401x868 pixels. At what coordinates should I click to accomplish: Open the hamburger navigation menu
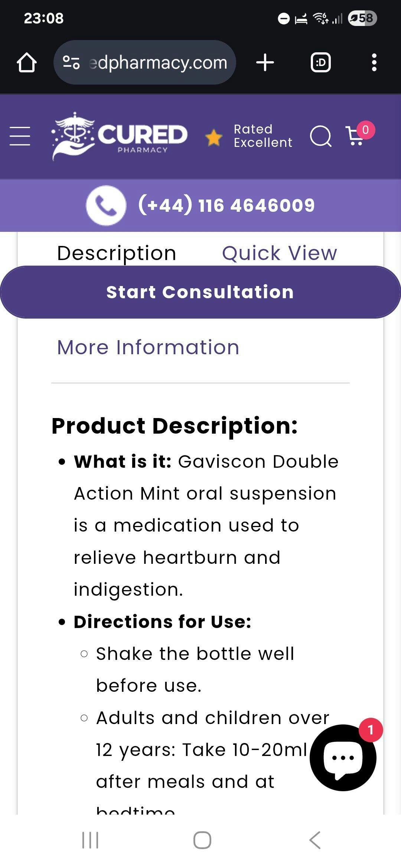[x=20, y=136]
